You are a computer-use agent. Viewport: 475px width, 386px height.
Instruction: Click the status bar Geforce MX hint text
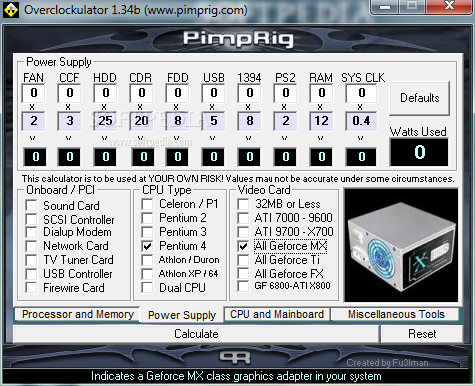coord(236,376)
